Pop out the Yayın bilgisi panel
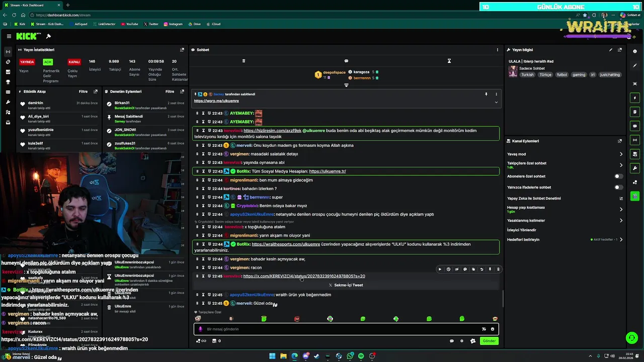 [620, 50]
